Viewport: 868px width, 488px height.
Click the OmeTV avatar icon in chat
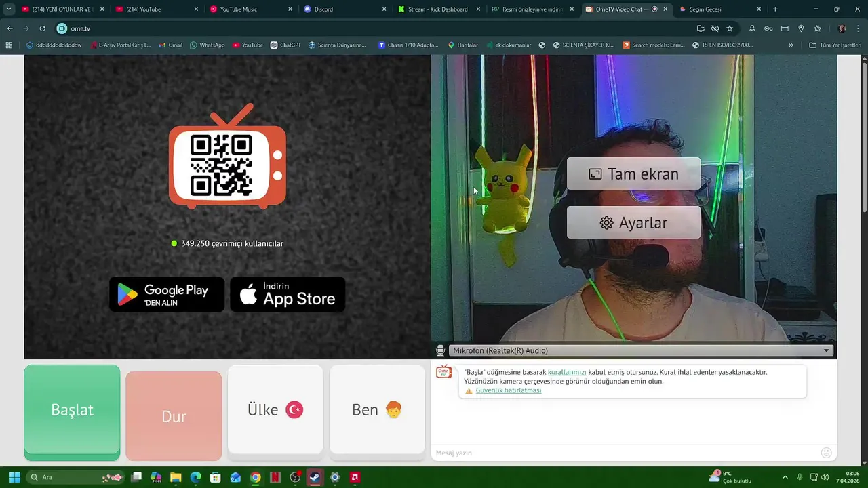(x=443, y=372)
